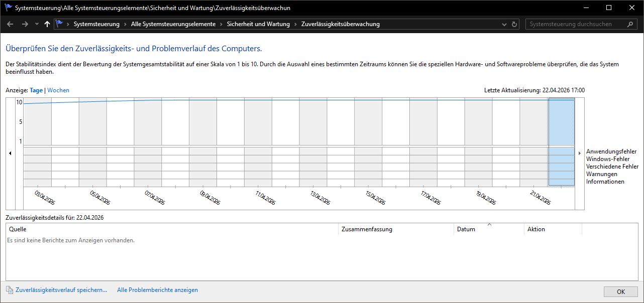This screenshot has width=644, height=303.
Task: Click Verschiedene Fehler row label
Action: pyautogui.click(x=612, y=167)
